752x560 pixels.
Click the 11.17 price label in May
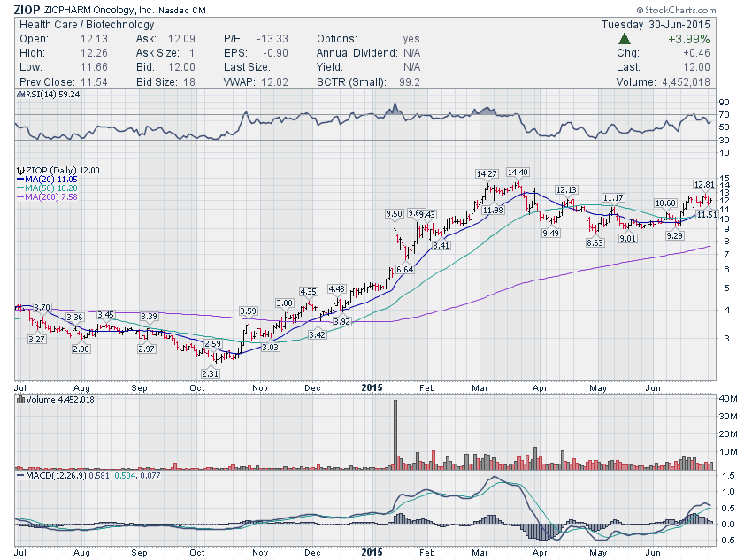point(613,198)
